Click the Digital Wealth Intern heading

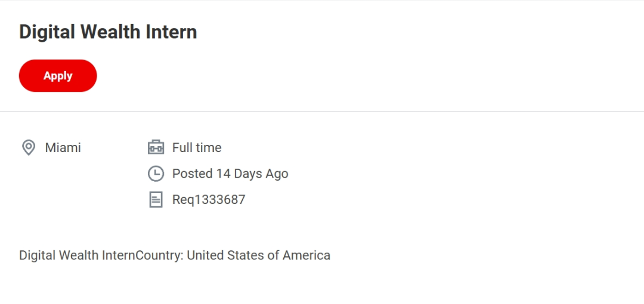108,32
